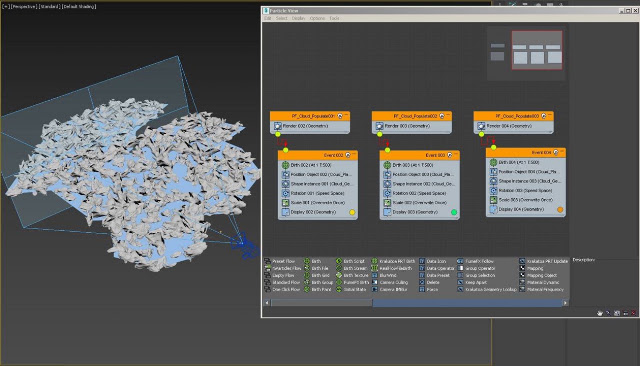Select the Keep Apart operator
640x366 pixels.
pyautogui.click(x=472, y=282)
